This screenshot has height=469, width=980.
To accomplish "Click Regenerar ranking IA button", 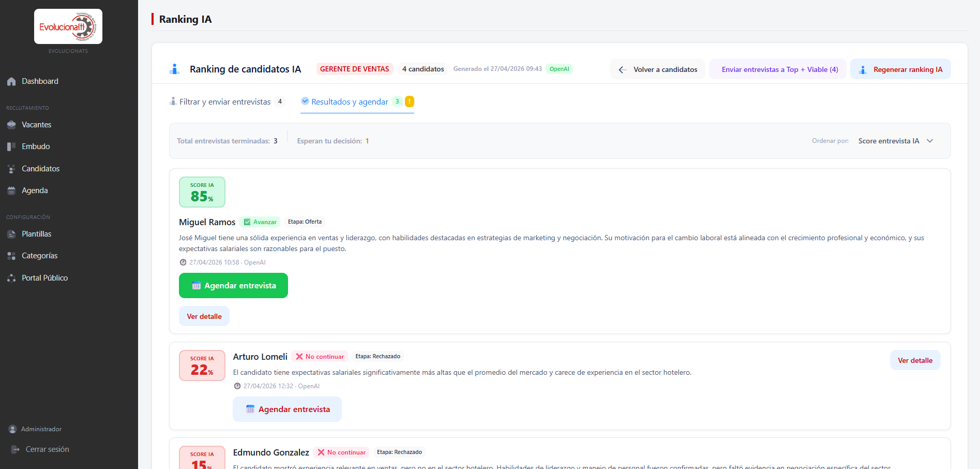I will pos(900,69).
